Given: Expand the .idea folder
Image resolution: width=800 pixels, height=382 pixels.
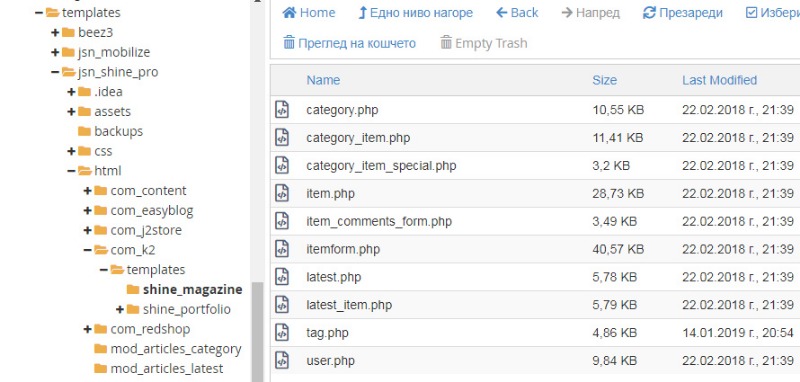Looking at the screenshot, I should [71, 92].
